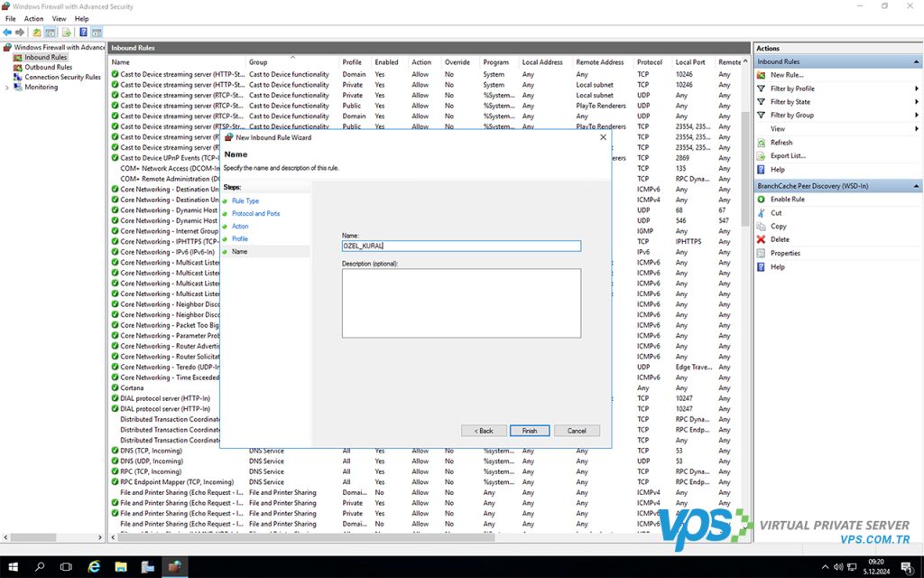The image size is (924, 578).
Task: Click the Back arrow in the toolbar
Action: [x=7, y=33]
